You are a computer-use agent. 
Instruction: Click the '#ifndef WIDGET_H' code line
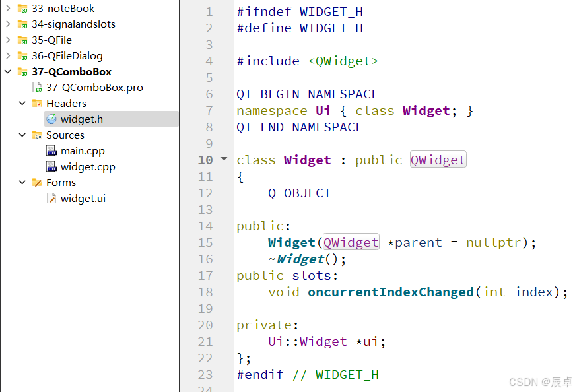(x=300, y=12)
